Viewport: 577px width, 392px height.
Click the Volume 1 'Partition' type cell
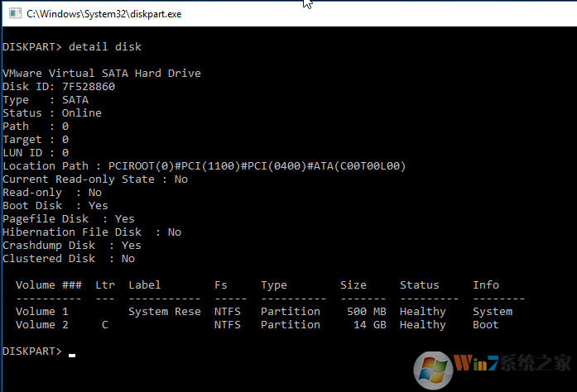(x=291, y=312)
